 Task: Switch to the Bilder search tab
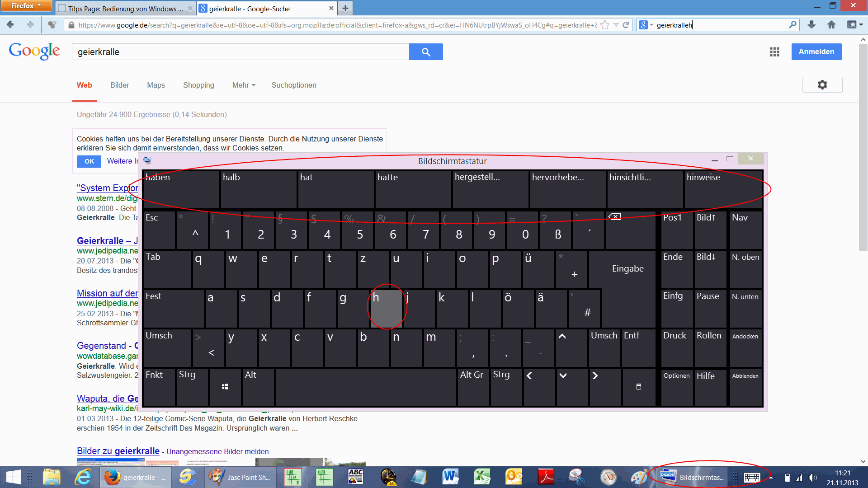point(119,85)
